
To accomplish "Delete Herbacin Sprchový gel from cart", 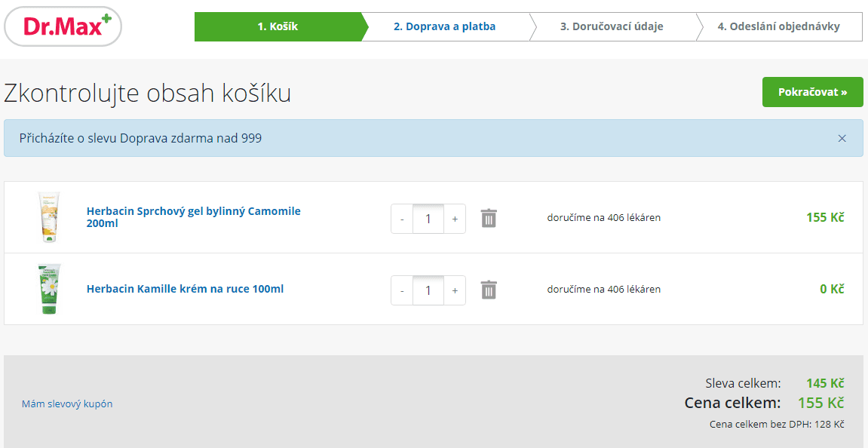I will 489,218.
